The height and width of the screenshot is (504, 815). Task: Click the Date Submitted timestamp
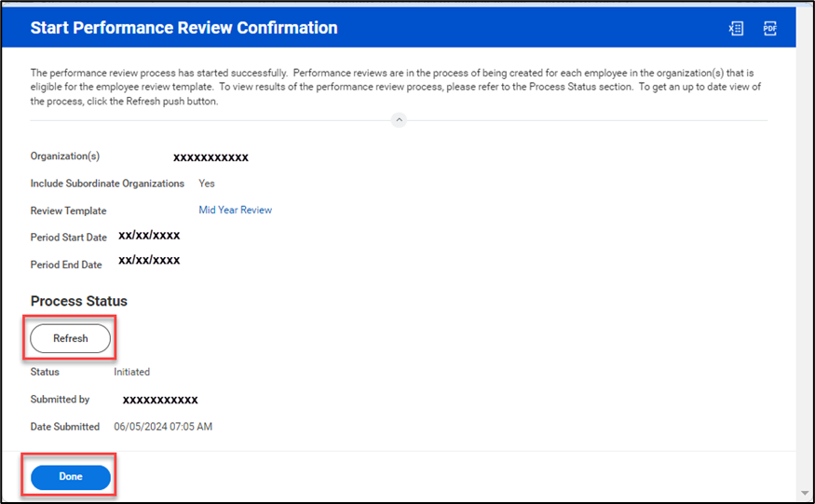pyautogui.click(x=163, y=427)
